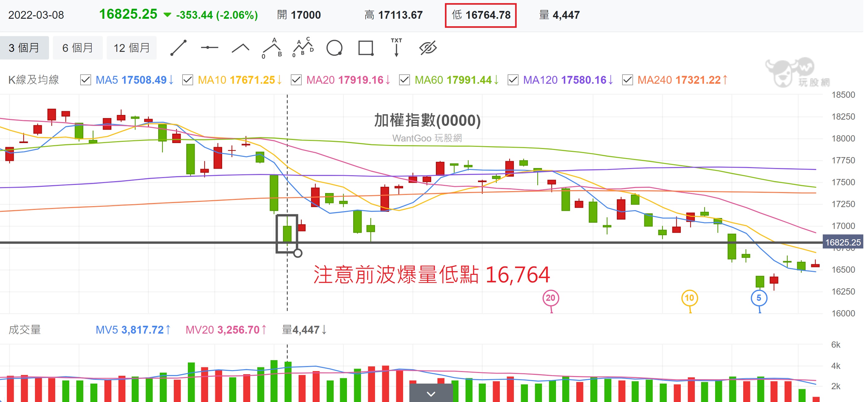
Task: Click the blue 5-day marker circle
Action: click(x=759, y=298)
